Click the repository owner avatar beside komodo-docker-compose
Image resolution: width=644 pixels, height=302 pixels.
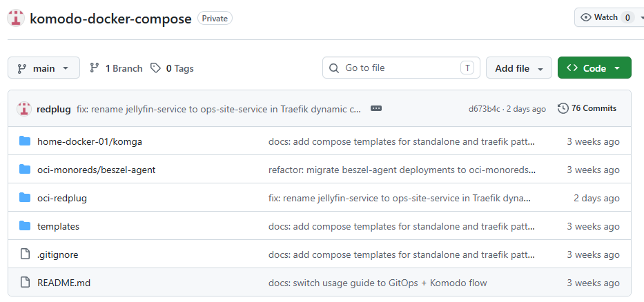(x=16, y=19)
